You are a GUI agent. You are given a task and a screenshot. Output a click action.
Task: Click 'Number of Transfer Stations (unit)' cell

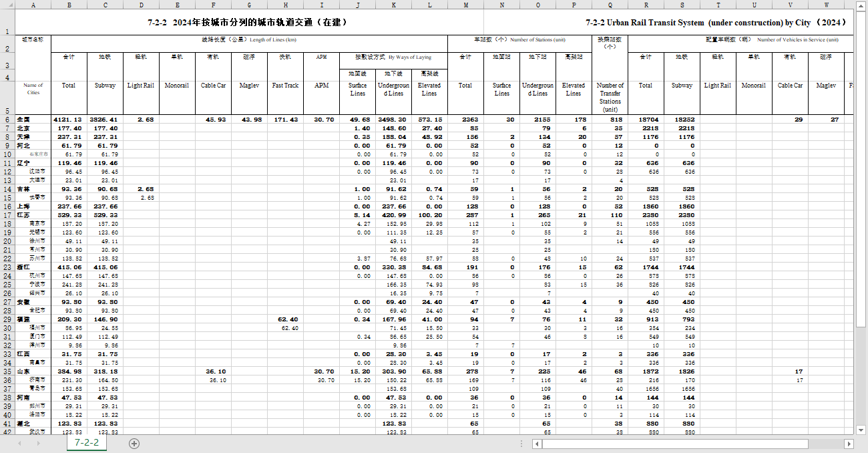click(x=610, y=97)
